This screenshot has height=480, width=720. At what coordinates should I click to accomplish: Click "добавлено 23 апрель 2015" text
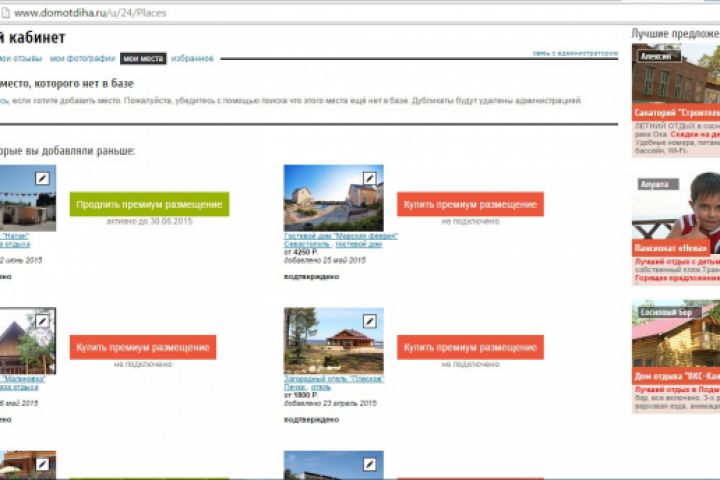click(330, 403)
